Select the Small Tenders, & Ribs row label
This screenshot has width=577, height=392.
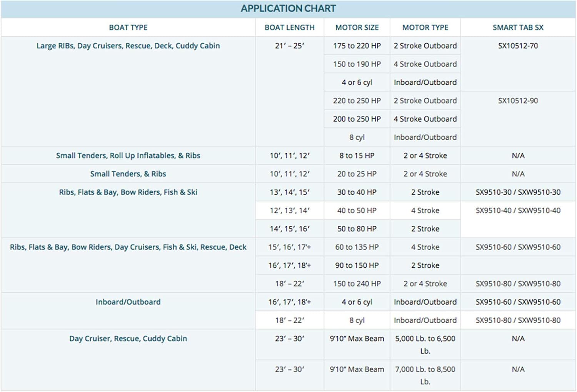(128, 174)
